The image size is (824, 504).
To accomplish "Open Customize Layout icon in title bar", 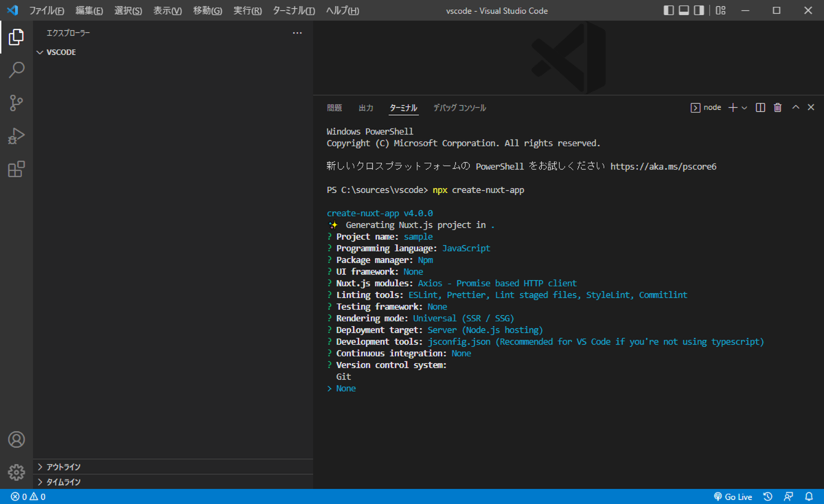I will [720, 10].
